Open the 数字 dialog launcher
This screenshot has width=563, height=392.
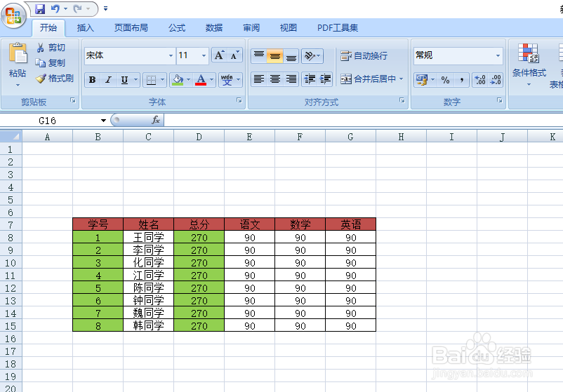tap(499, 101)
